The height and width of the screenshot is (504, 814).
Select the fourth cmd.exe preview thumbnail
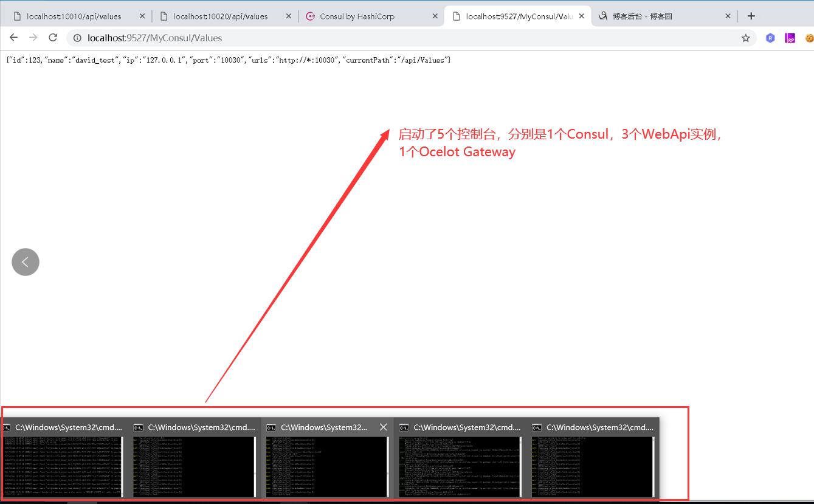(x=460, y=467)
